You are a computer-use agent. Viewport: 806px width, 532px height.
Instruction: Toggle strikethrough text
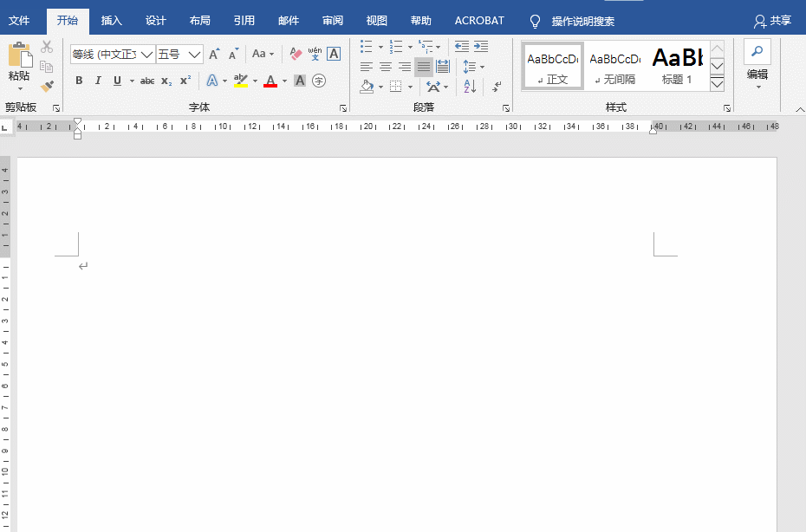pyautogui.click(x=147, y=81)
